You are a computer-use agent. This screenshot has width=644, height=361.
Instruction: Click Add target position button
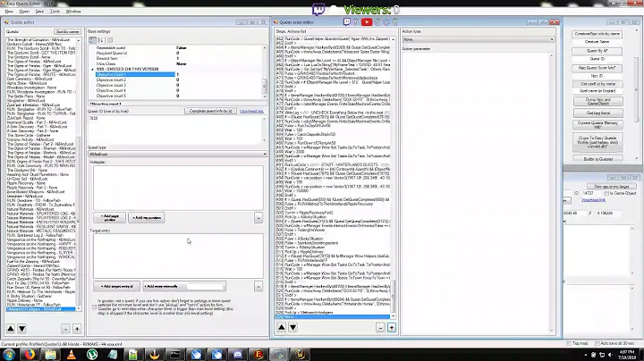(110, 217)
